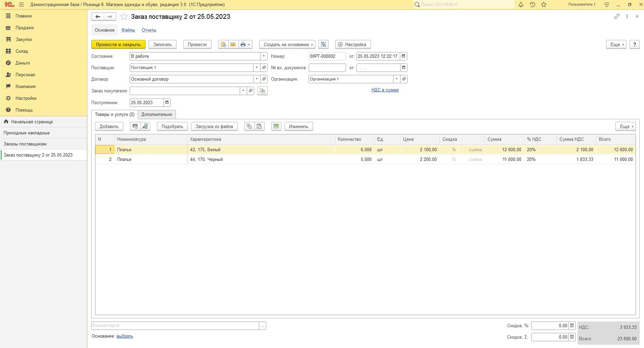Open favorites star in title bar
Screen dimensions: 644x348
[544, 5]
